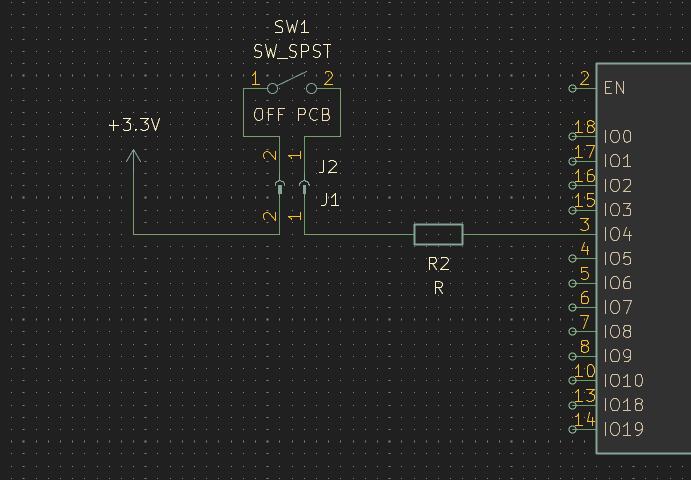Click the +3.3V power symbol arrow
The height and width of the screenshot is (480, 691).
coord(134,156)
